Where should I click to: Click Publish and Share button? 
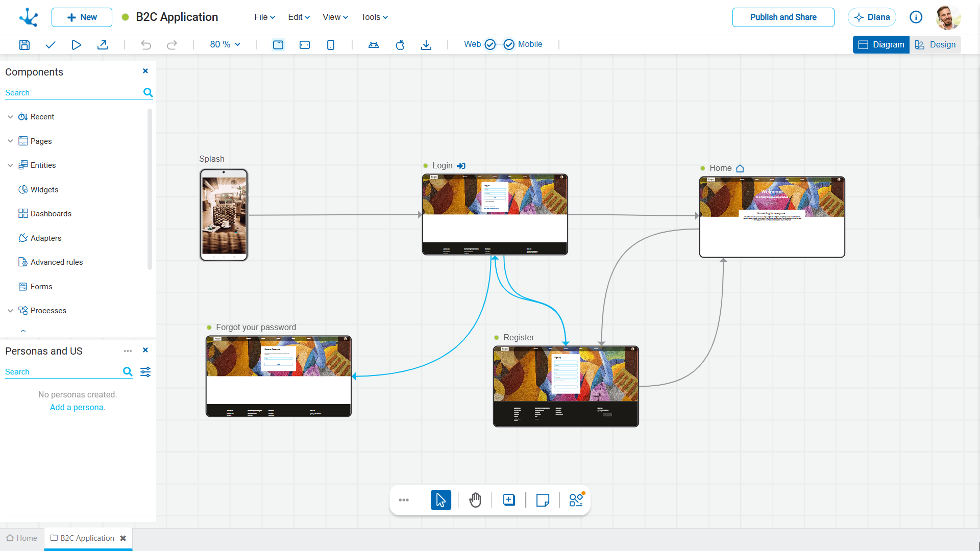point(783,17)
